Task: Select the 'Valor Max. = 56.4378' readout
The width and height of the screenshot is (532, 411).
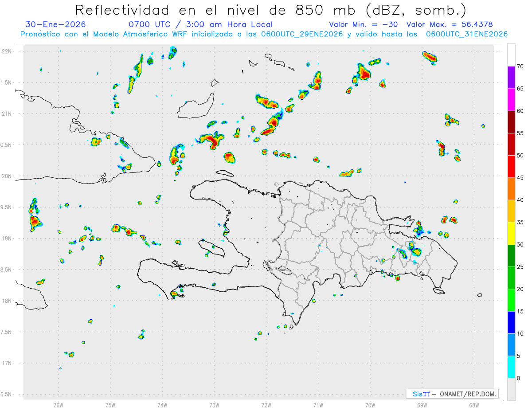Action: pos(450,24)
